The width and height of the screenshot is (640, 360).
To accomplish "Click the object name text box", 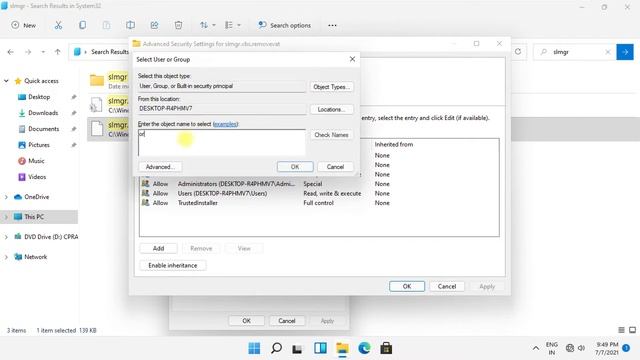I will pos(222,143).
